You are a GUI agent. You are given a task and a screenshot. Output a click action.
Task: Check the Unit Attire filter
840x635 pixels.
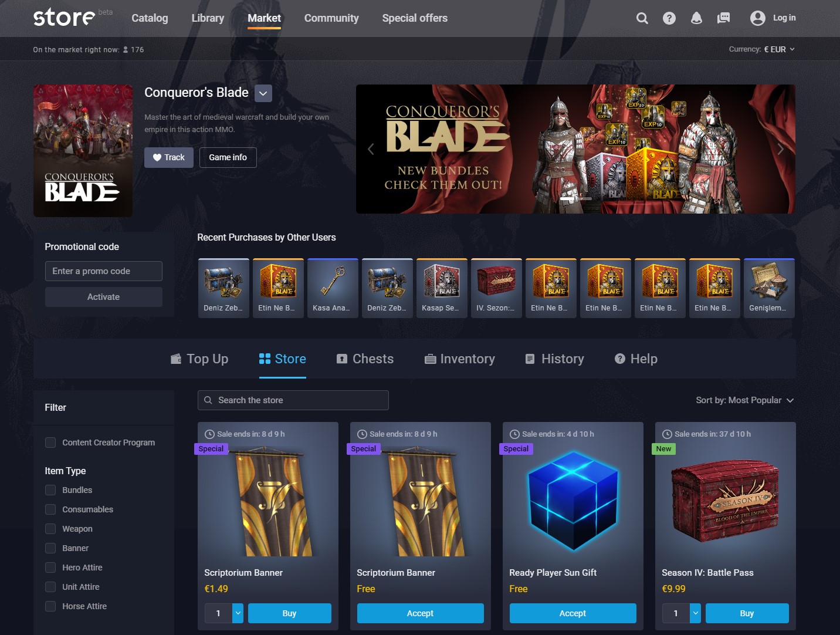click(50, 587)
